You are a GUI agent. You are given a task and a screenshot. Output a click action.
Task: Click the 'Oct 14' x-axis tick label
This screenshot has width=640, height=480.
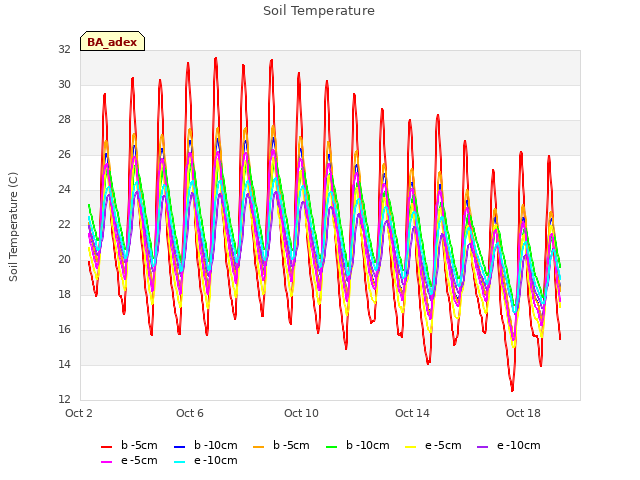click(x=412, y=413)
